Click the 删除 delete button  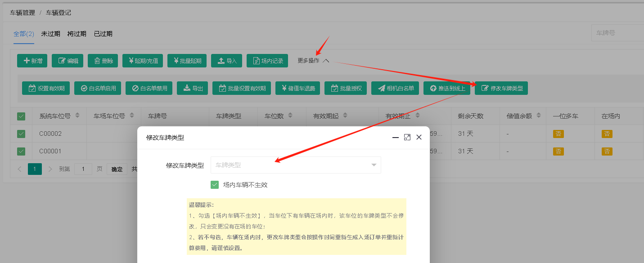pos(103,61)
